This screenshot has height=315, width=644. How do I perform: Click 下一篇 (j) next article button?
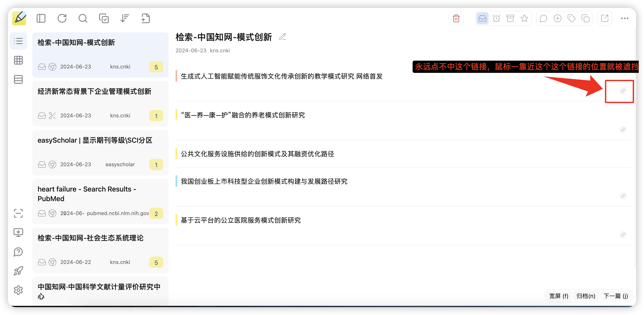pos(616,296)
